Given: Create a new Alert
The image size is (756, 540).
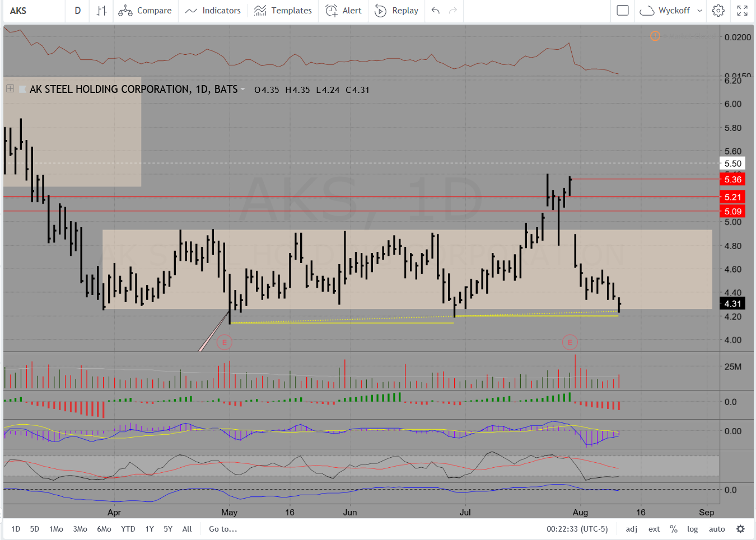Looking at the screenshot, I should (344, 11).
